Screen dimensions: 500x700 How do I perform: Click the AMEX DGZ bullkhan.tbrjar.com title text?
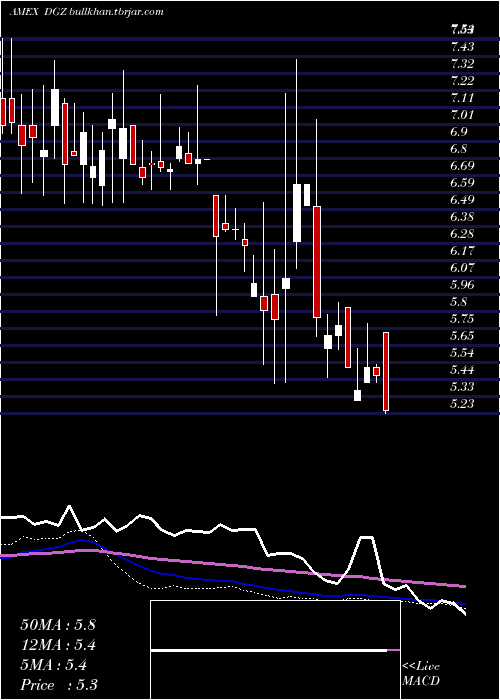pyautogui.click(x=87, y=12)
